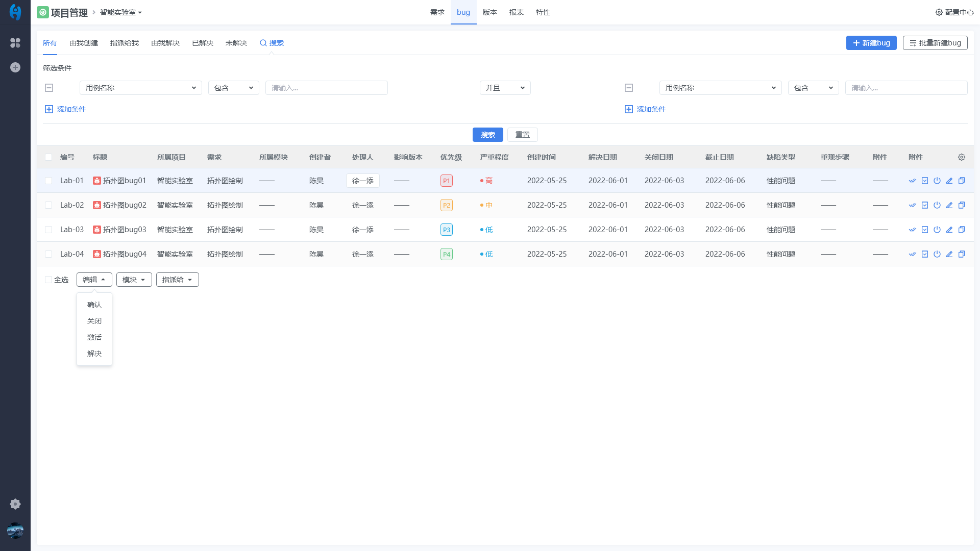The height and width of the screenshot is (551, 980).
Task: Click the pencil edit icon for Lab-03
Action: click(949, 230)
